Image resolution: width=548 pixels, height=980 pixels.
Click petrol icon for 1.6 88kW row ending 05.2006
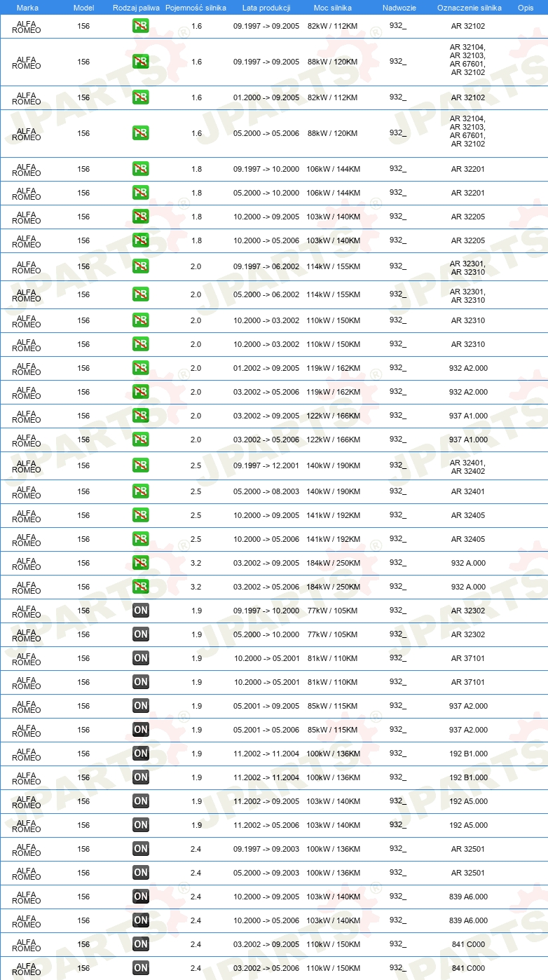click(x=140, y=133)
